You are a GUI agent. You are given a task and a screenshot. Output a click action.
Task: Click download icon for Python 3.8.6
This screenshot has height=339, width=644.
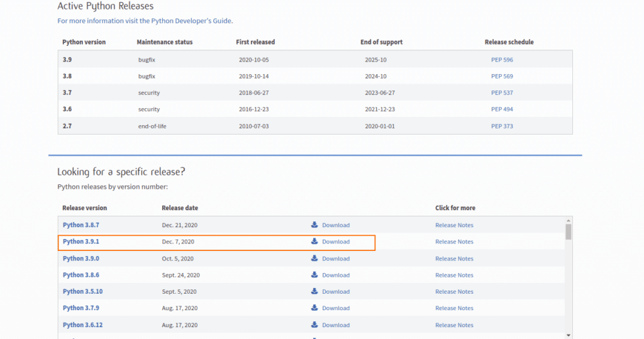[314, 275]
